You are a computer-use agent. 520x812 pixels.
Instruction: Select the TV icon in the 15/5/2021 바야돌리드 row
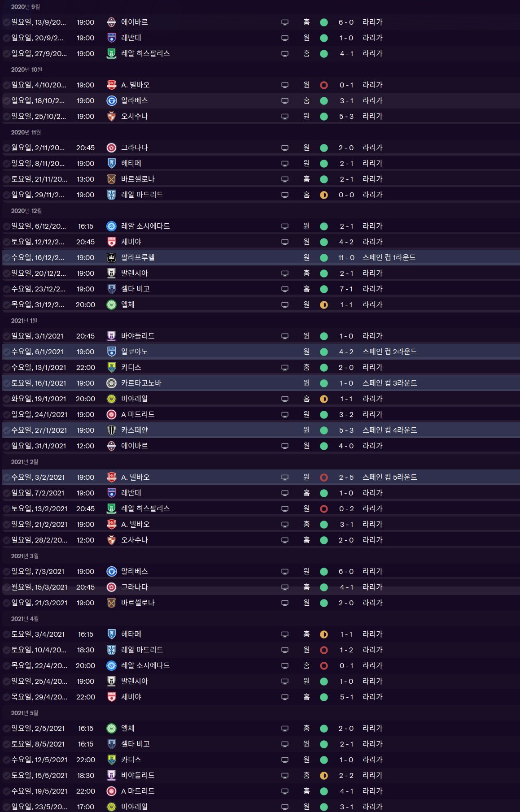[x=285, y=775]
